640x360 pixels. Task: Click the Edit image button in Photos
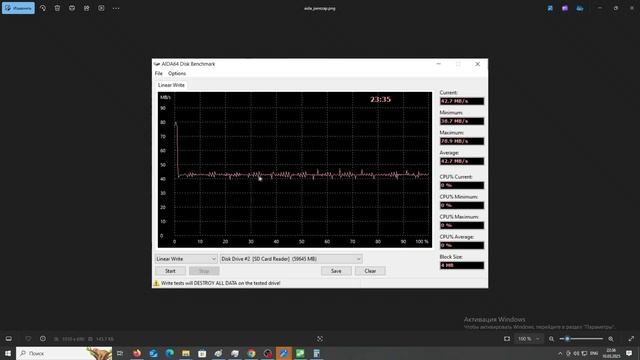[18, 8]
